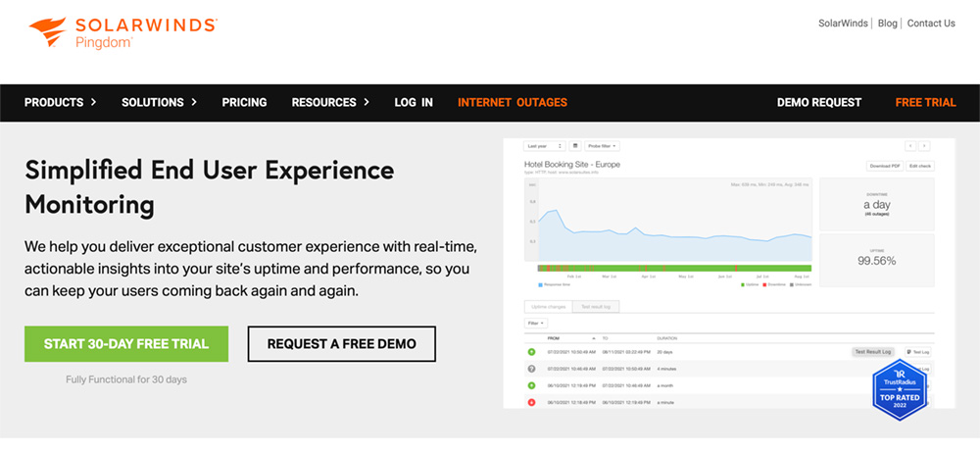
Task: Click gray unknown status icon for 4 minutes row
Action: 532,369
